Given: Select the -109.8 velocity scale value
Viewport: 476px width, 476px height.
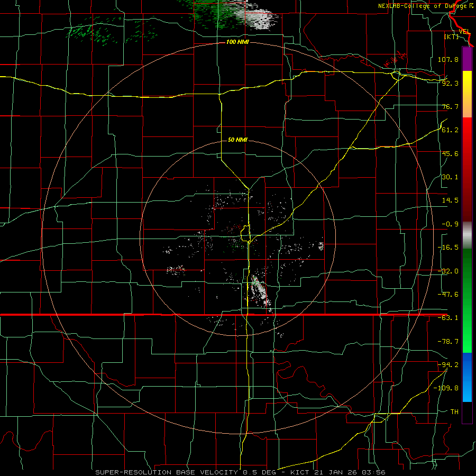Looking at the screenshot, I should [x=446, y=388].
